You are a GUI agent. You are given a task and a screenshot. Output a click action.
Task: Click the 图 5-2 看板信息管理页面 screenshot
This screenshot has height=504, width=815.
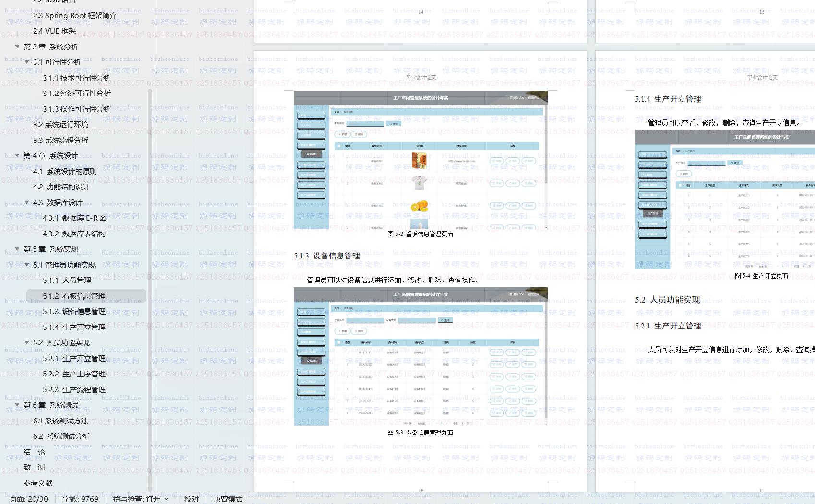point(420,160)
